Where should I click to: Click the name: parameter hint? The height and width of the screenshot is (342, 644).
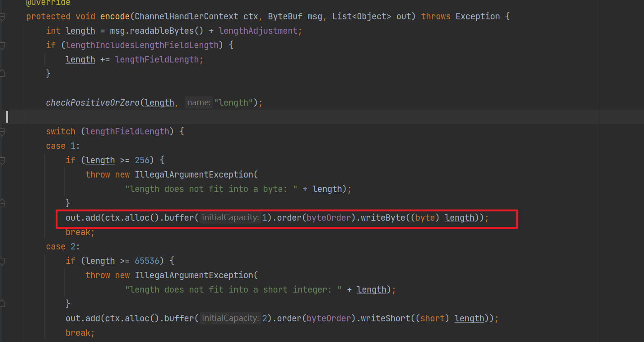[199, 103]
